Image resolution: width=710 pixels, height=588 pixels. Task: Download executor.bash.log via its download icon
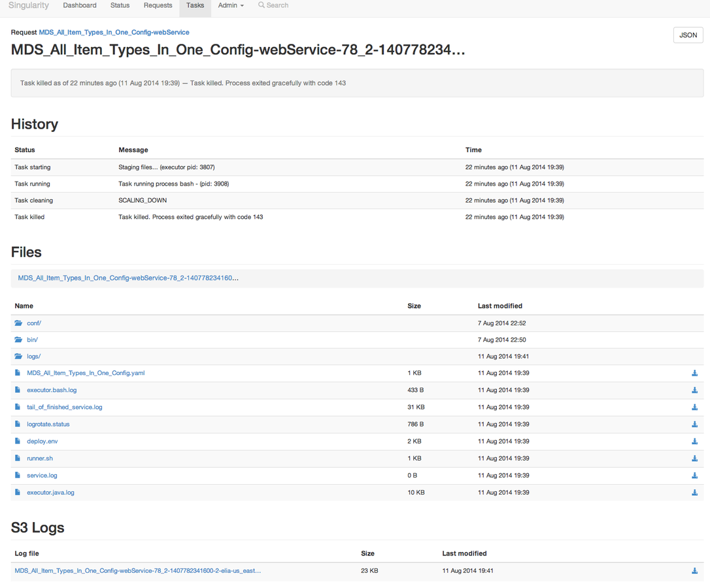(x=694, y=390)
